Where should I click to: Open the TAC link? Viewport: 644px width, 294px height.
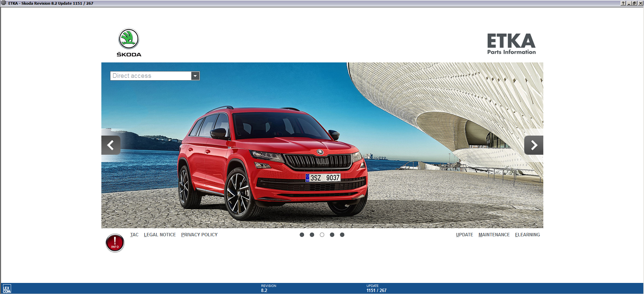coord(134,235)
